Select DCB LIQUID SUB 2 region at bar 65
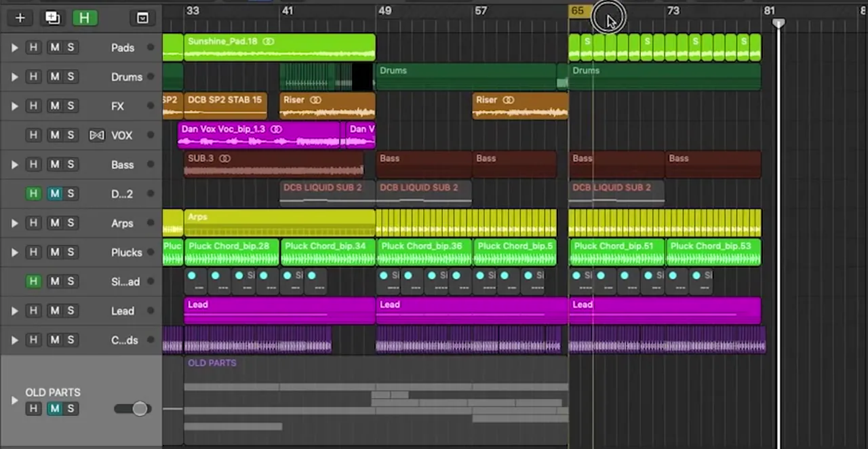 tap(616, 193)
